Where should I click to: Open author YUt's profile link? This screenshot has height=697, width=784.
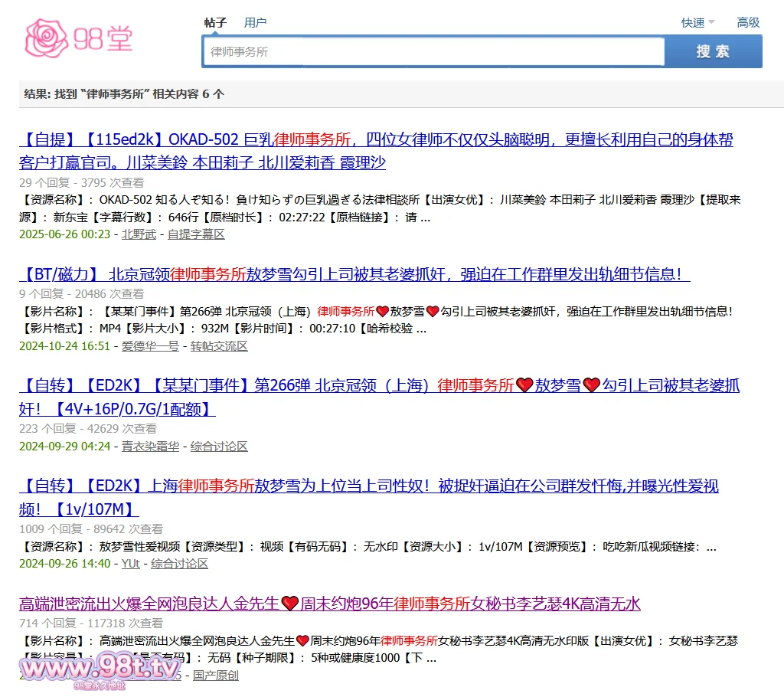pyautogui.click(x=130, y=564)
